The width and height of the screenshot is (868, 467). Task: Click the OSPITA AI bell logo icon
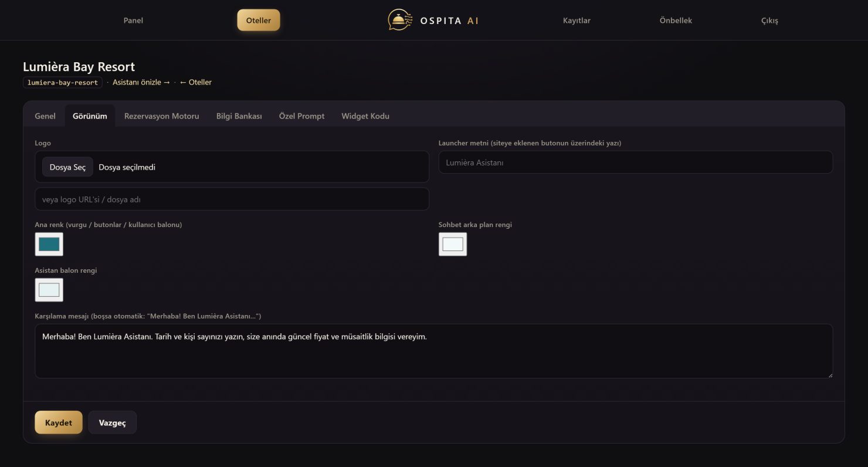[x=399, y=20]
